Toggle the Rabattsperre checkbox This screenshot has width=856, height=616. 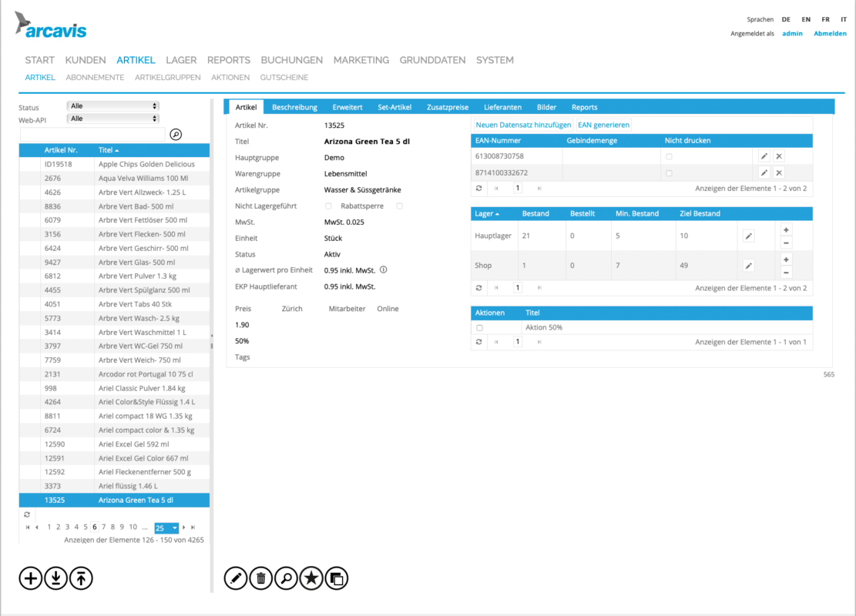tap(400, 206)
